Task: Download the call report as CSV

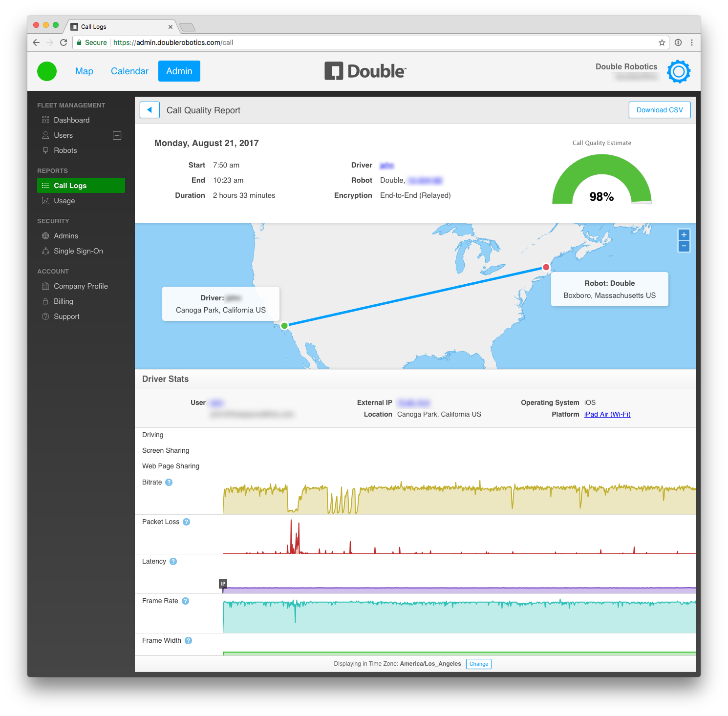Action: [x=659, y=110]
